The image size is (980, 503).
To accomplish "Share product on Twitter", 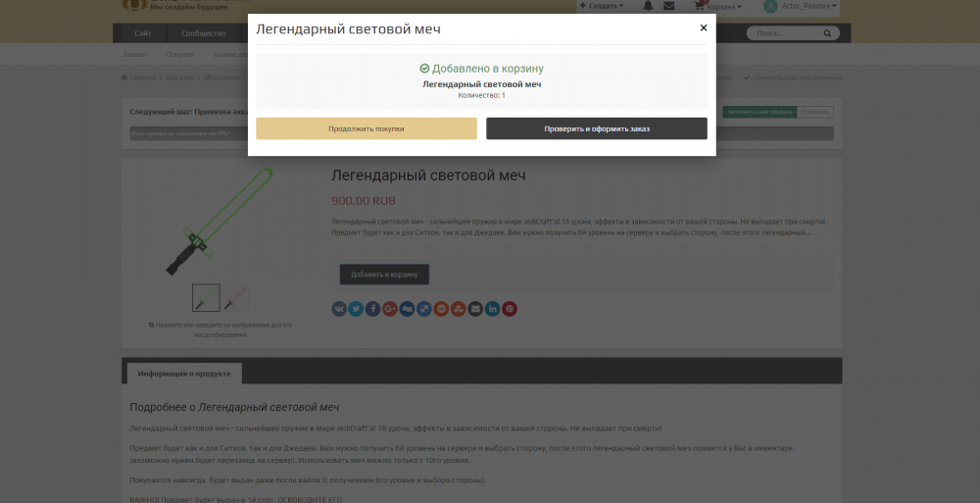I will click(357, 309).
